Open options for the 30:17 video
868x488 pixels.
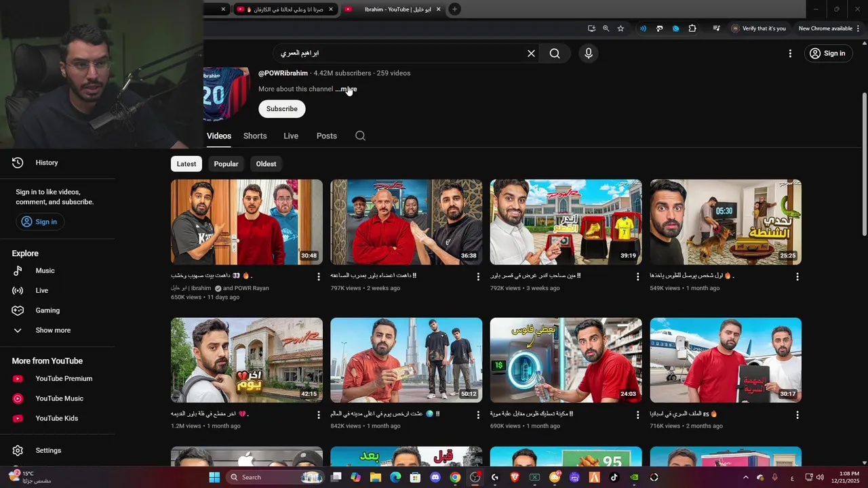(x=797, y=415)
